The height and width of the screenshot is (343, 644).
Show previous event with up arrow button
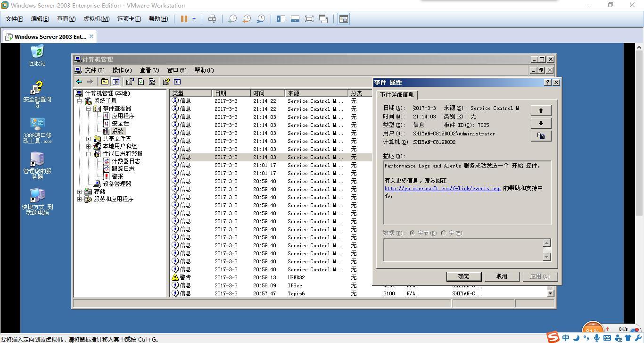point(541,110)
